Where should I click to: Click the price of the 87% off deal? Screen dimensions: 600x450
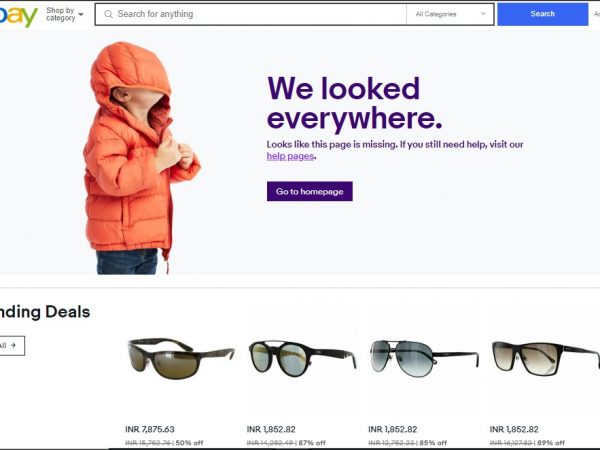pyautogui.click(x=271, y=429)
